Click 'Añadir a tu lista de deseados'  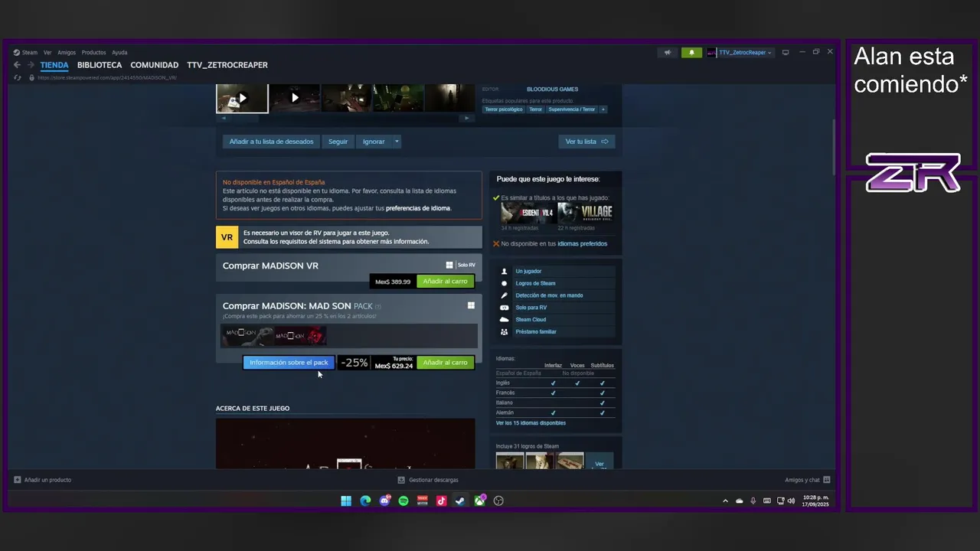[271, 142]
